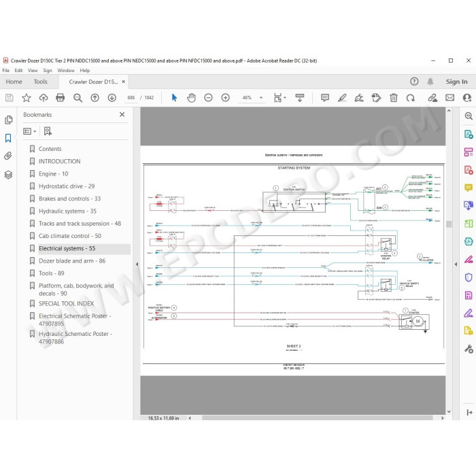The image size is (476, 476).
Task: Print the document using the printer icon
Action: [61, 98]
